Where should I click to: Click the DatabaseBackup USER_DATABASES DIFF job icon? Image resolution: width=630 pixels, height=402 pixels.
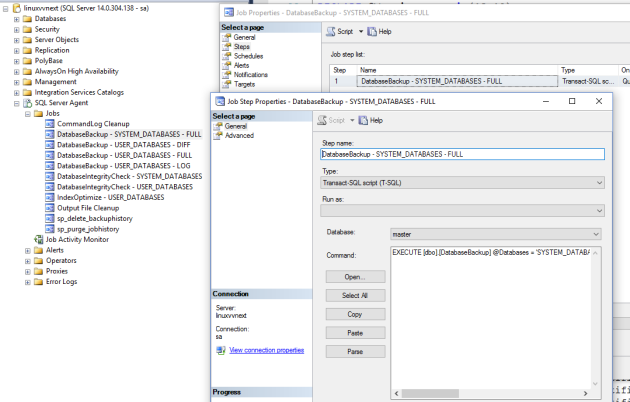click(50, 145)
